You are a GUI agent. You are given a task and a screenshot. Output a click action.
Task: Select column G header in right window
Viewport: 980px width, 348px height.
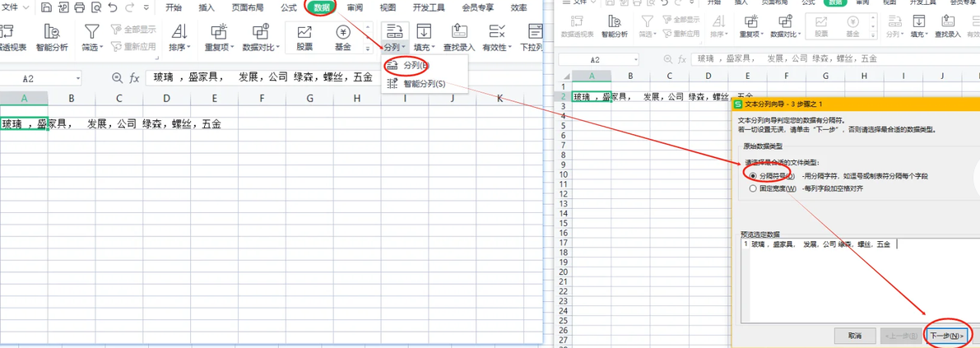[825, 76]
